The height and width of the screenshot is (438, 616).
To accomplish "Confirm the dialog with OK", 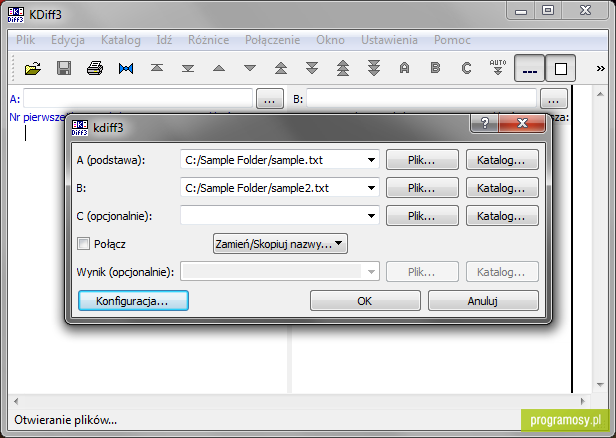I will click(365, 301).
